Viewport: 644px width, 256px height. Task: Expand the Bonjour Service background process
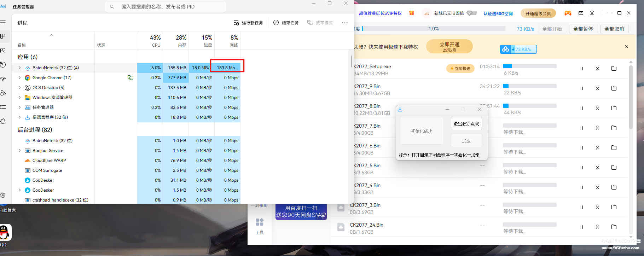tap(19, 151)
